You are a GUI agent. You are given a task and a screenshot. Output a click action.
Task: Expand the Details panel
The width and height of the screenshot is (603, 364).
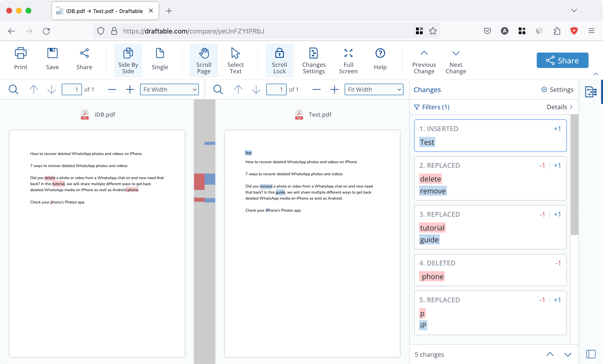pyautogui.click(x=559, y=107)
